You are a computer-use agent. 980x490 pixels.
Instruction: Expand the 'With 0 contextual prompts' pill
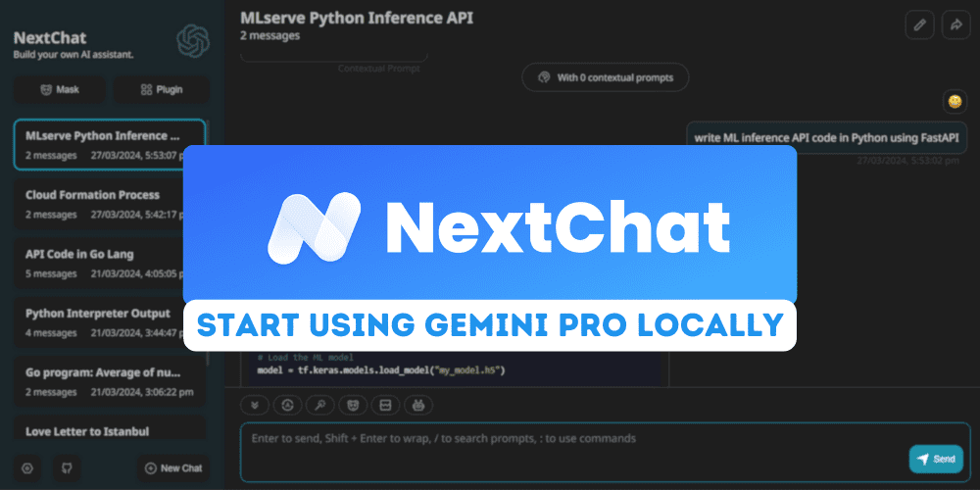(605, 77)
